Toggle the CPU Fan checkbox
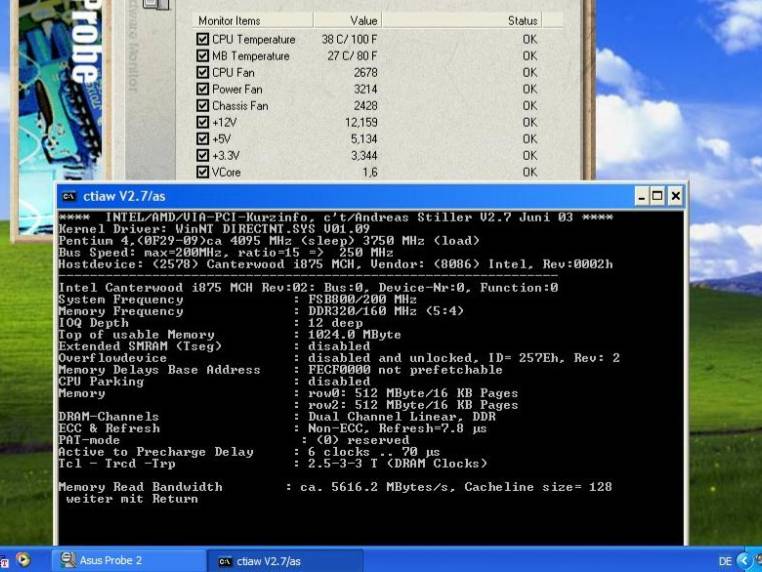The height and width of the screenshot is (572, 762). coord(203,72)
